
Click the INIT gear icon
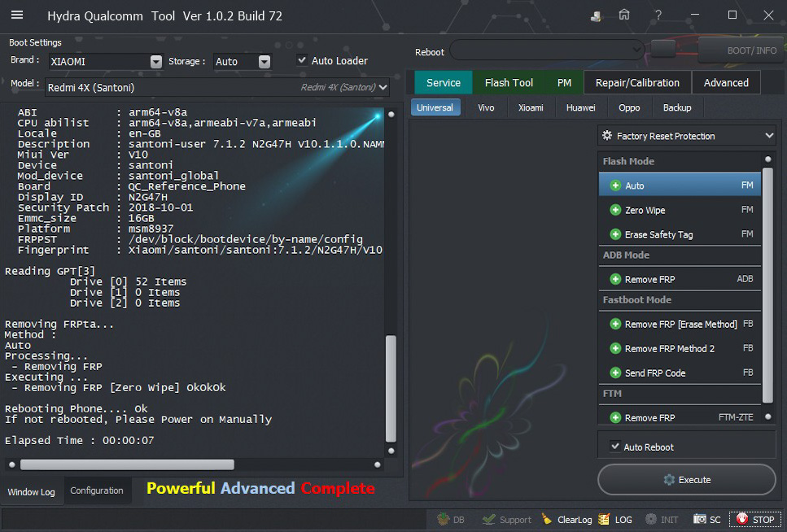point(651,519)
